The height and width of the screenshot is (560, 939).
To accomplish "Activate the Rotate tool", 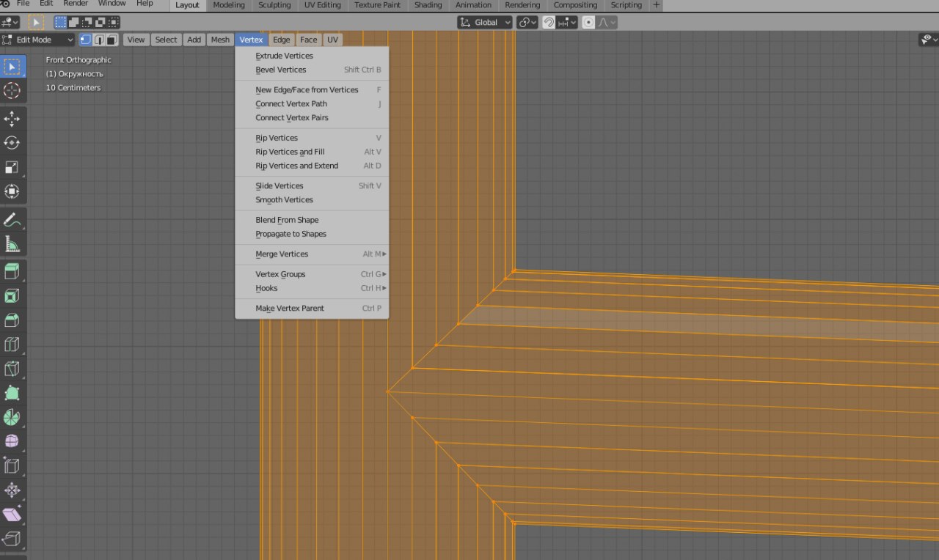I will (x=12, y=143).
